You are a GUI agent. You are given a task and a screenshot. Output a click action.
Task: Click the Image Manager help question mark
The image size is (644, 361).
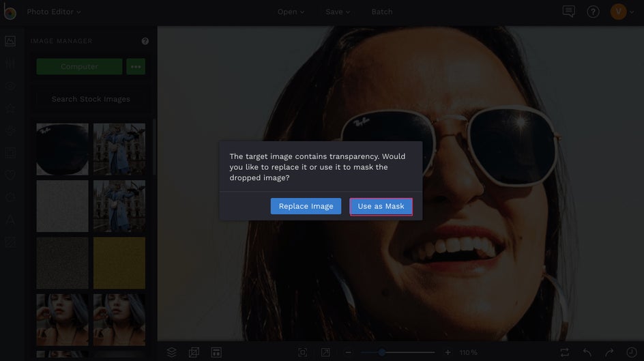(x=145, y=41)
